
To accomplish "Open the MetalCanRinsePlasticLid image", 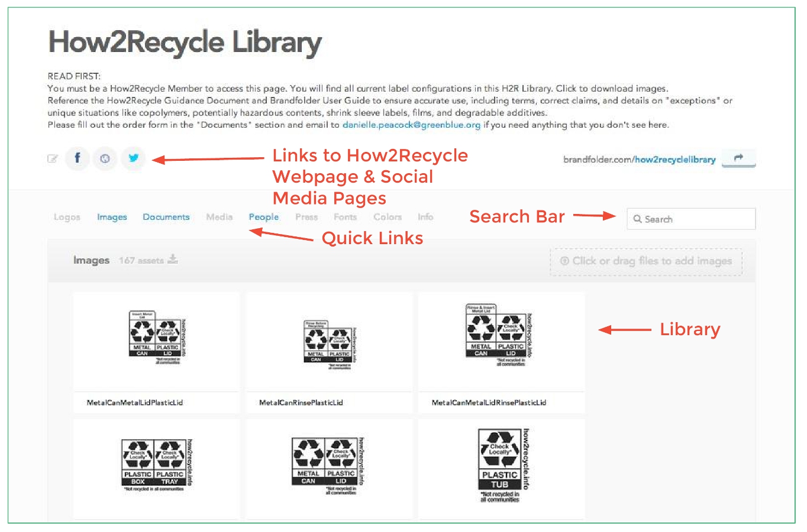I will coord(329,343).
